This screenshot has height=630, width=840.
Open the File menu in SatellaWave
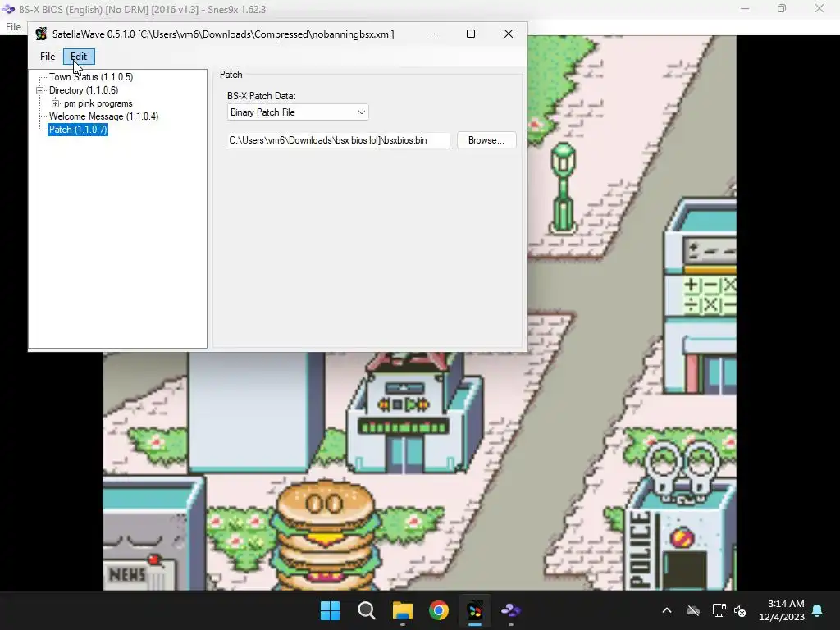(47, 57)
